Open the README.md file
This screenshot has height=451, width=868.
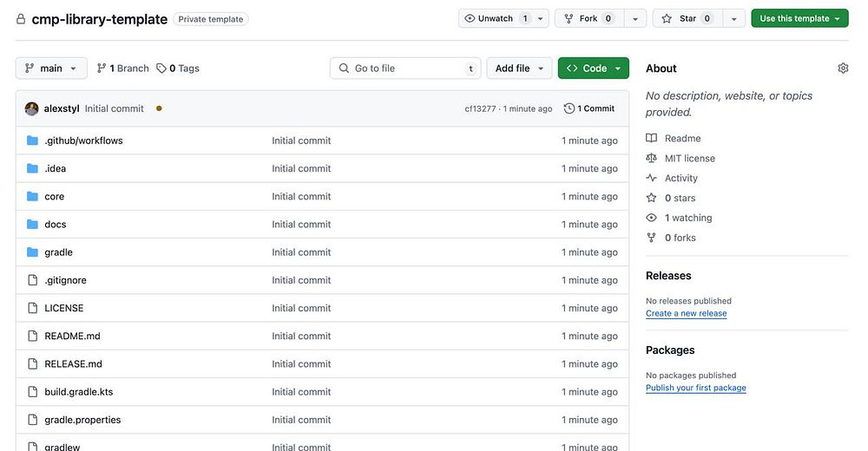(72, 336)
